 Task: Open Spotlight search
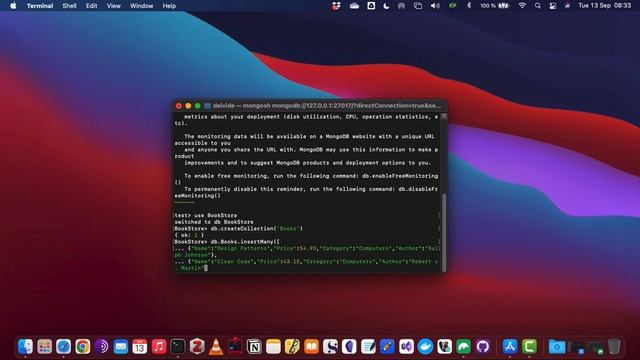(538, 6)
